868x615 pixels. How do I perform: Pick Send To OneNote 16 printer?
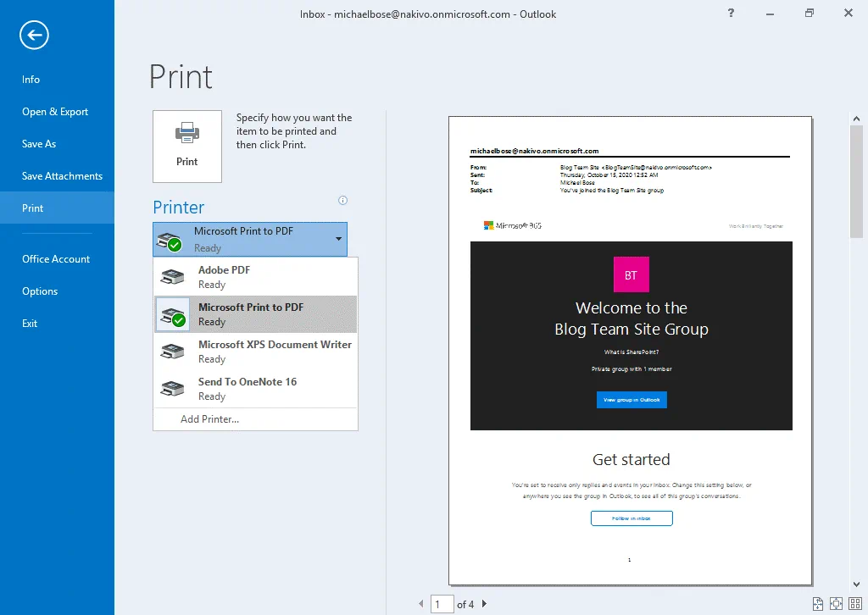point(255,389)
